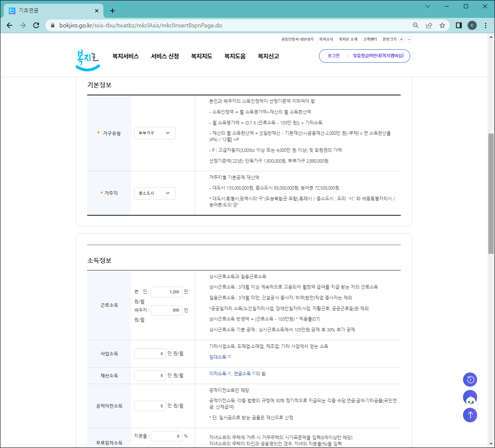Open the chatbot assistant floating icon
The image size is (495, 448).
470,397
